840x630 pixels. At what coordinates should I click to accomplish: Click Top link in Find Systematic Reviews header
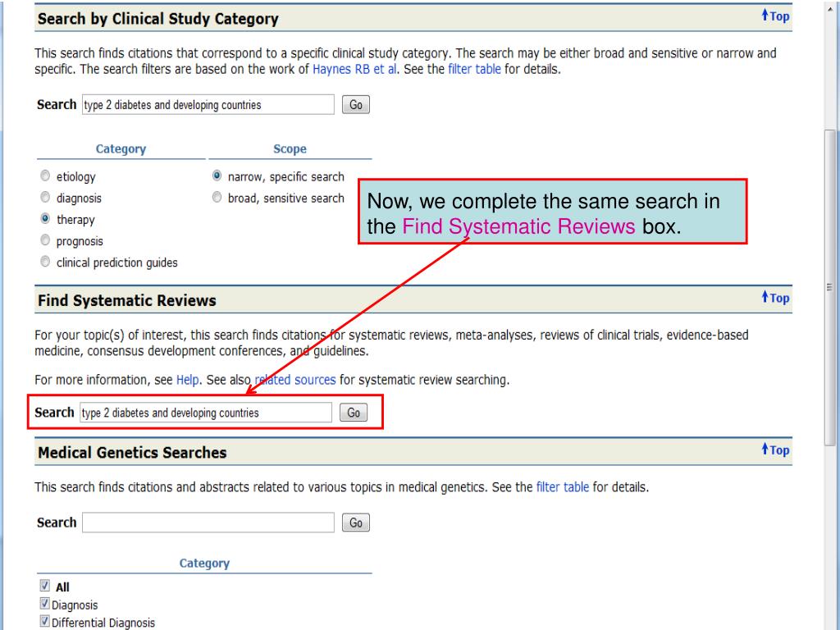775,299
